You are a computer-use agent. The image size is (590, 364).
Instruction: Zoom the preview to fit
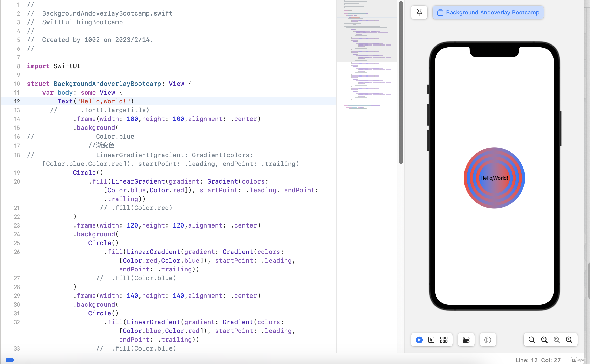(x=556, y=340)
